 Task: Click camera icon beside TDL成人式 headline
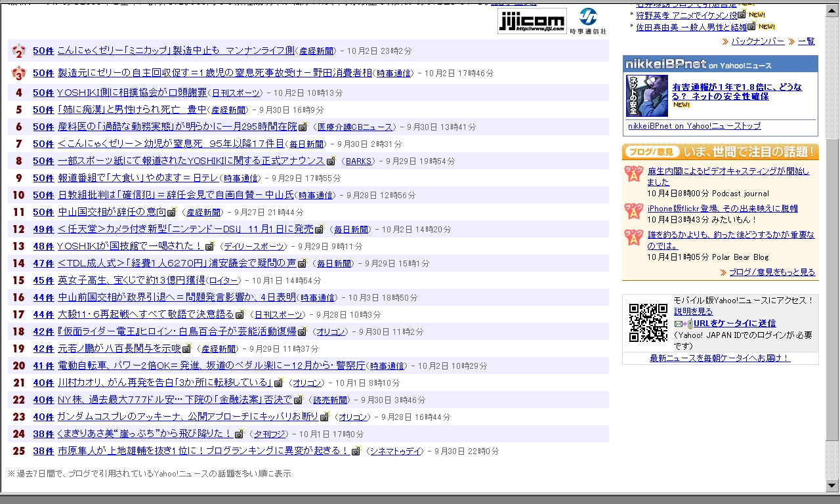(x=302, y=263)
